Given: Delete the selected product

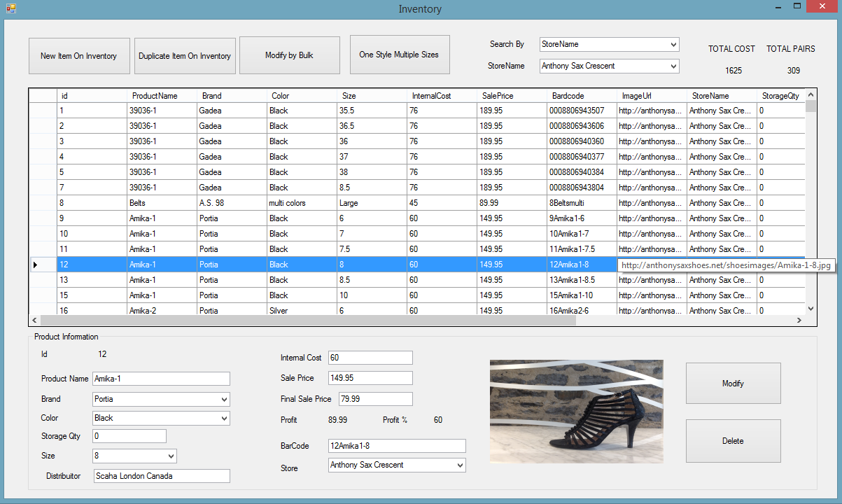Looking at the screenshot, I should point(733,441).
